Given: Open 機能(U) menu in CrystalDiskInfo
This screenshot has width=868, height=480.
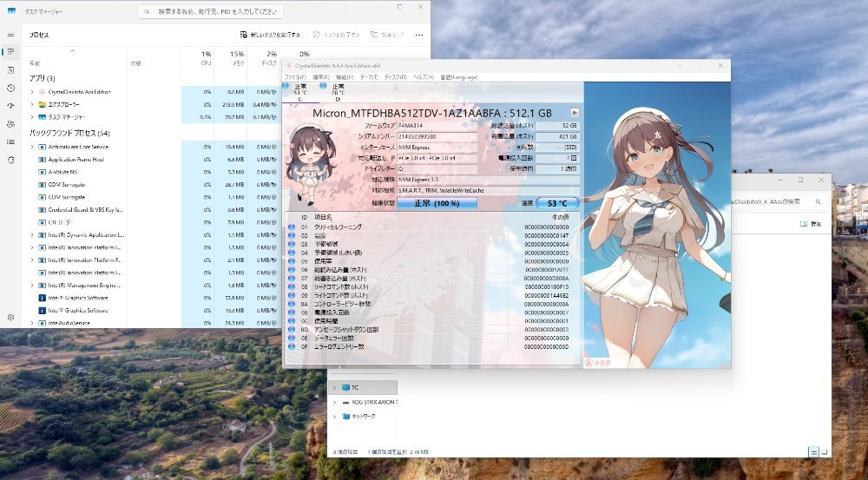Looking at the screenshot, I should pyautogui.click(x=345, y=77).
